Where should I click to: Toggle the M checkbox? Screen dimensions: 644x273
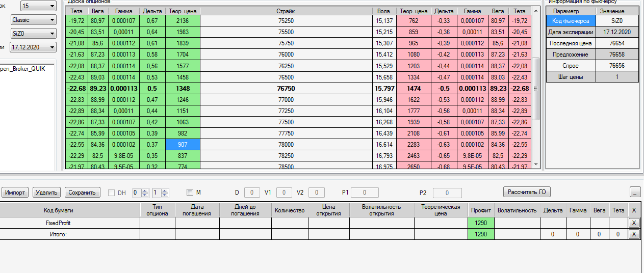pos(190,193)
